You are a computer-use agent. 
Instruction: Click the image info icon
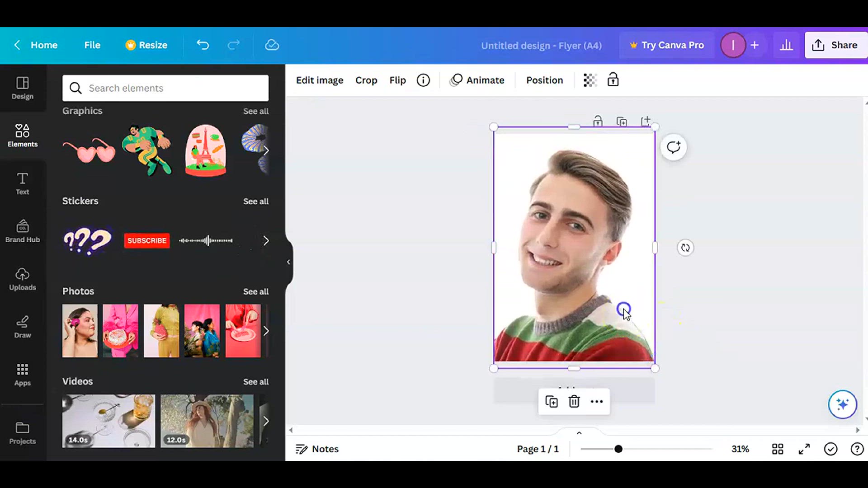point(423,80)
